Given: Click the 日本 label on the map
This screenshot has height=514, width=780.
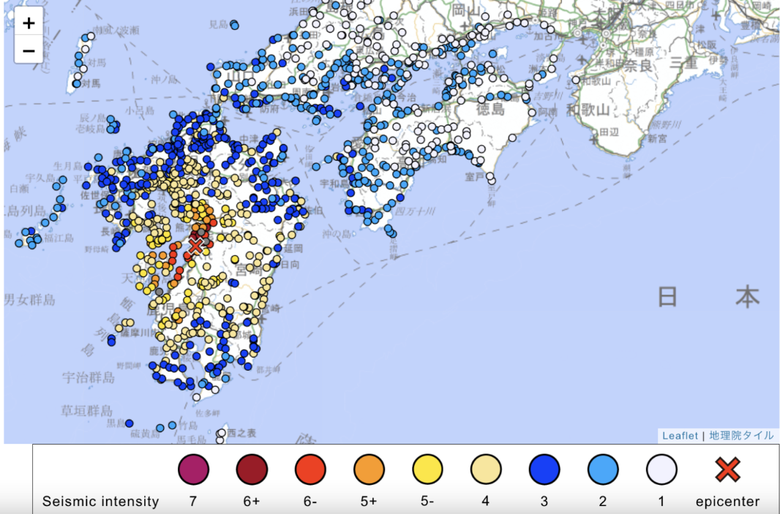Looking at the screenshot, I should [709, 297].
